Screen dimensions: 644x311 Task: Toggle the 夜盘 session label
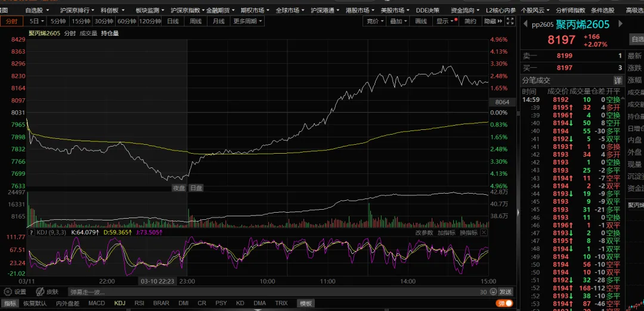tap(179, 188)
